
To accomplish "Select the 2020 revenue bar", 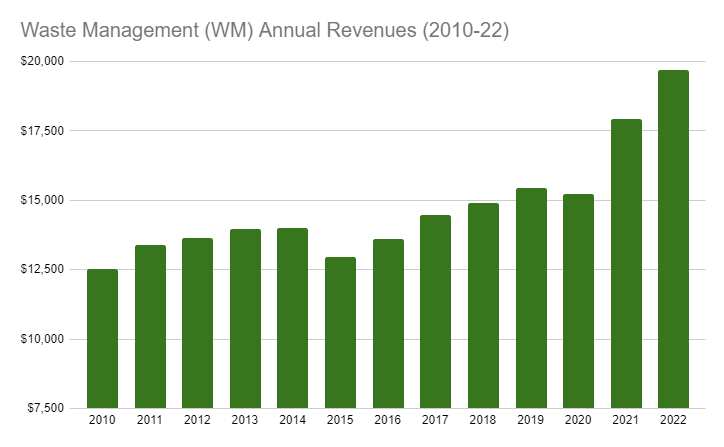I will tap(579, 301).
